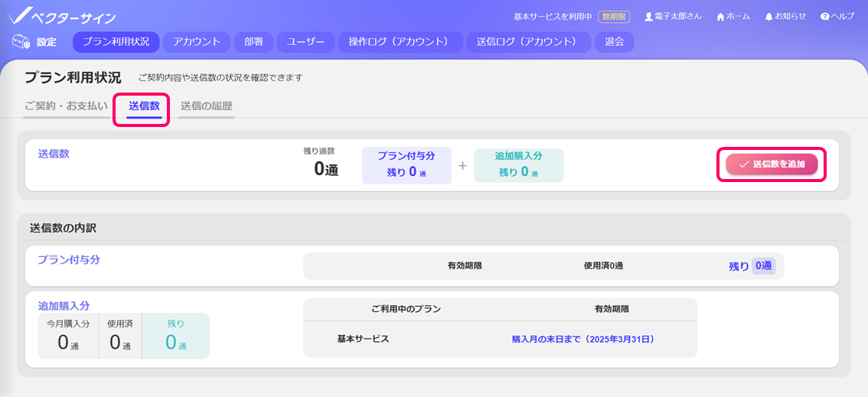The height and width of the screenshot is (397, 868).
Task: Open the プラン利用状況 menu tab
Action: 116,42
